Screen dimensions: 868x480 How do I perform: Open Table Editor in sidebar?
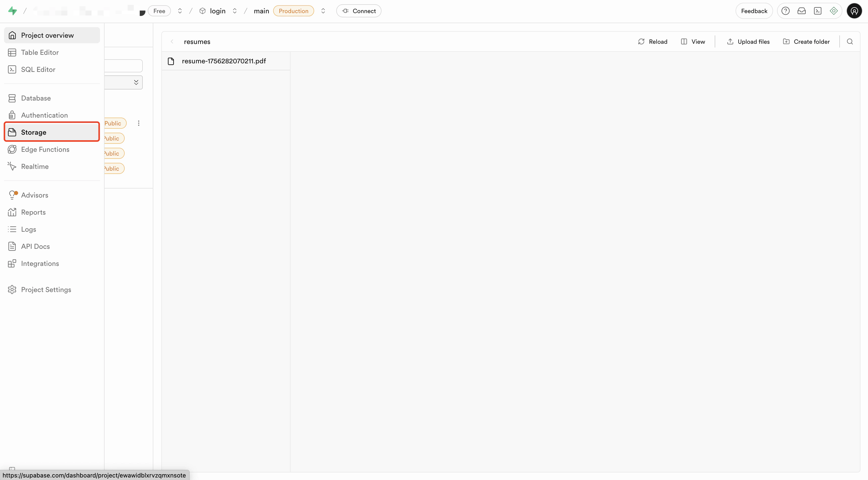pyautogui.click(x=40, y=52)
